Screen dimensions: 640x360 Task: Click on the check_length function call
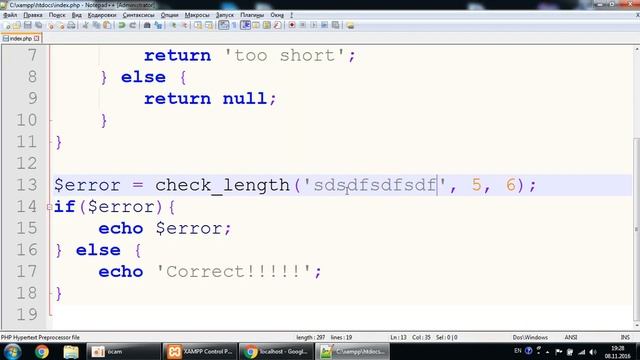(x=222, y=185)
